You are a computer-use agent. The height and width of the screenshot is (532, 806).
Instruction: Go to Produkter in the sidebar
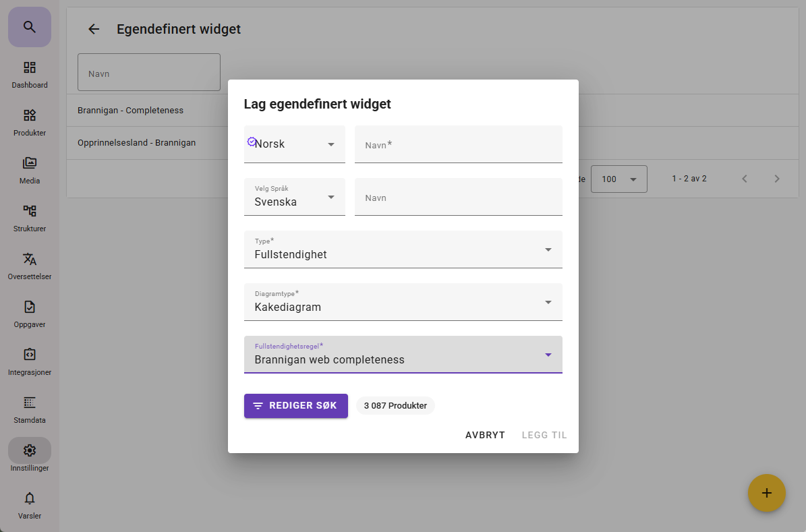pyautogui.click(x=30, y=116)
